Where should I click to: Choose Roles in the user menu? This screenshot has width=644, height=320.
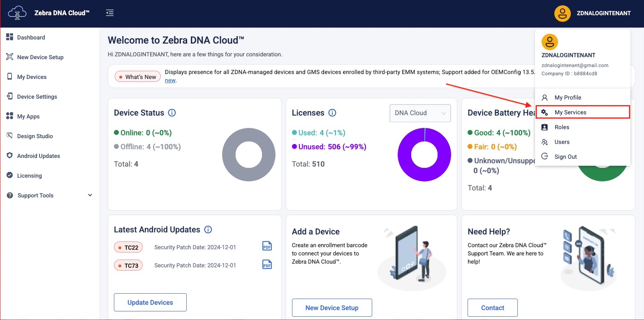(x=562, y=127)
